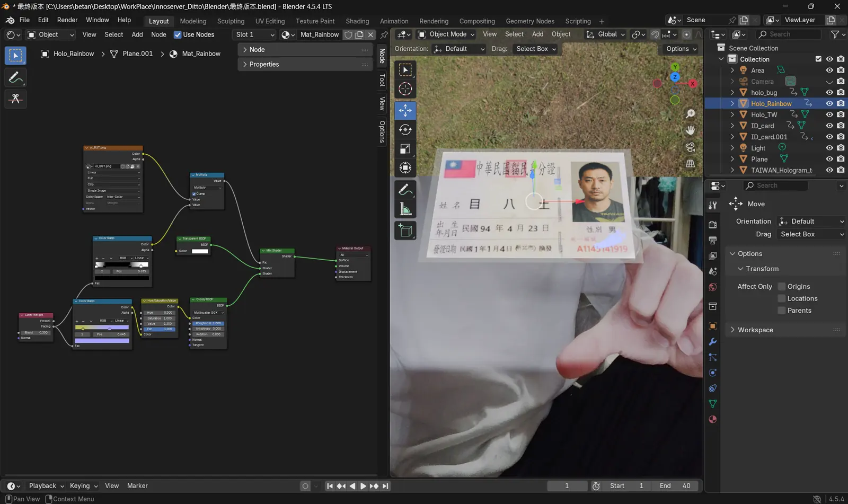This screenshot has height=504, width=848.
Task: Hide Holo_Rainbow in viewport via eye icon
Action: coord(829,103)
